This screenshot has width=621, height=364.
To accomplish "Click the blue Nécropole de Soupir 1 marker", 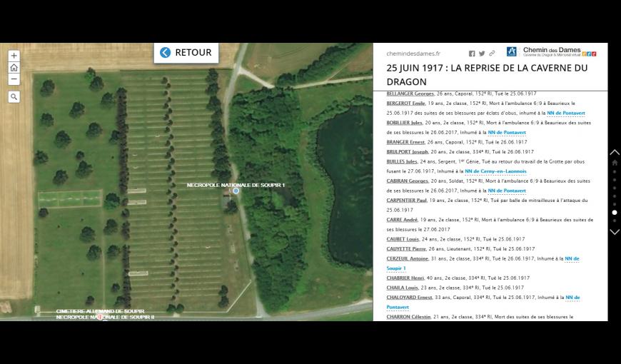I will pyautogui.click(x=236, y=191).
